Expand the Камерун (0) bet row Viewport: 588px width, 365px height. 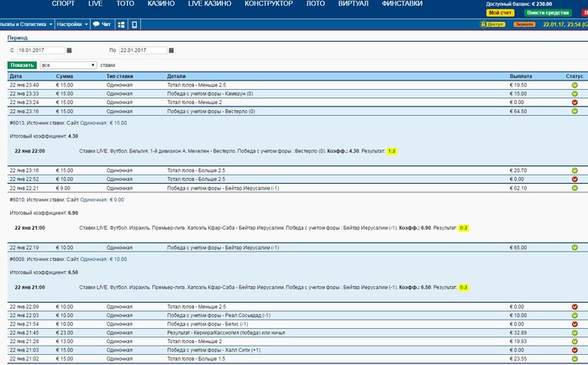point(297,94)
